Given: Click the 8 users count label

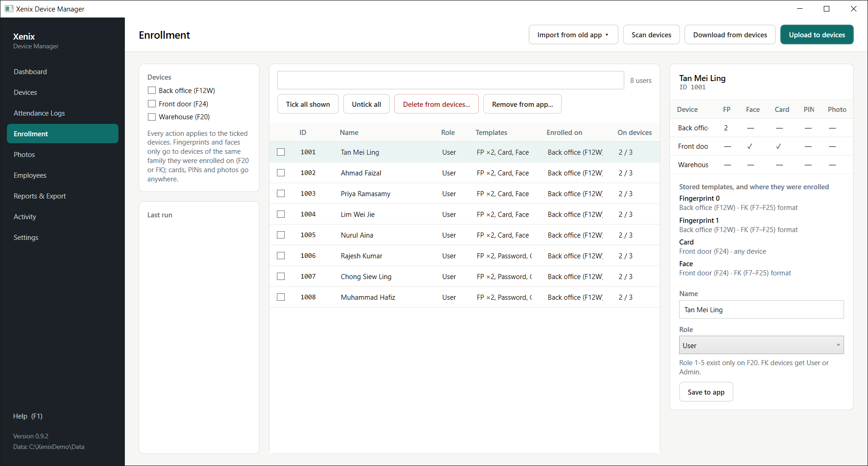Looking at the screenshot, I should point(640,80).
